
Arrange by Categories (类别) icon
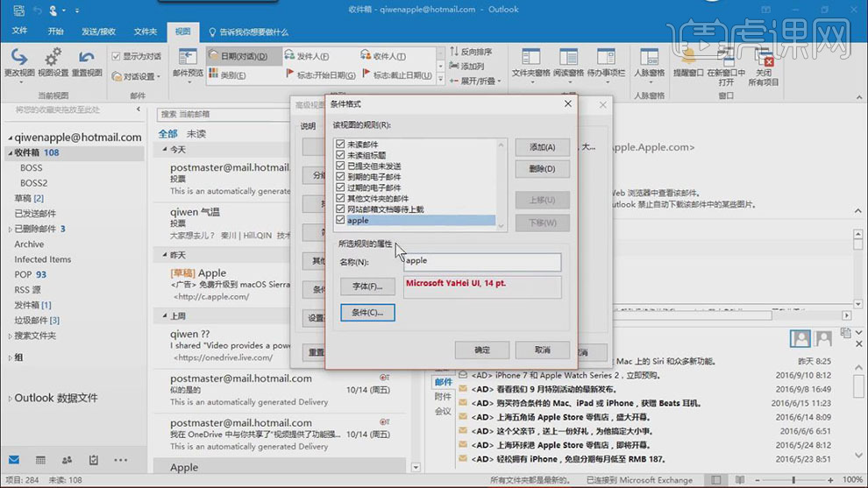point(214,74)
